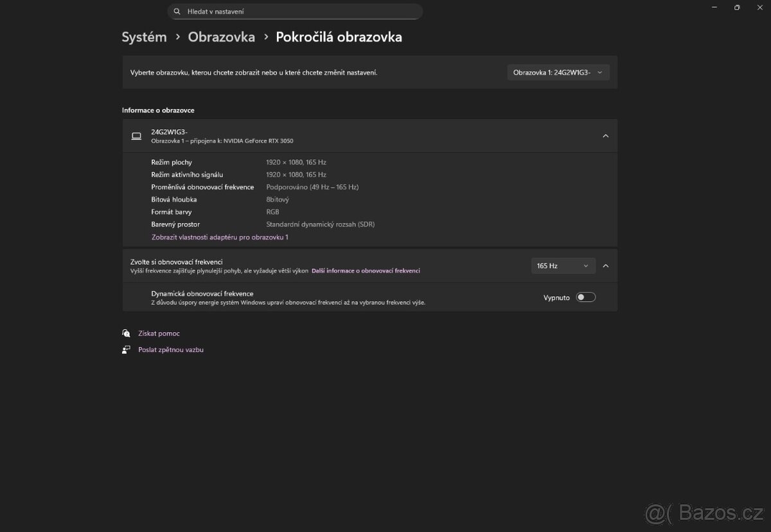Click the Získat pomoc link
Image resolution: width=771 pixels, height=532 pixels.
[x=158, y=333]
